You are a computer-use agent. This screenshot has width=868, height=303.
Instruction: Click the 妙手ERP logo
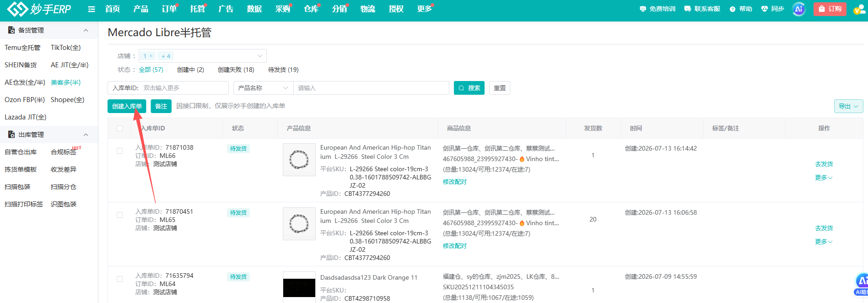coord(39,9)
